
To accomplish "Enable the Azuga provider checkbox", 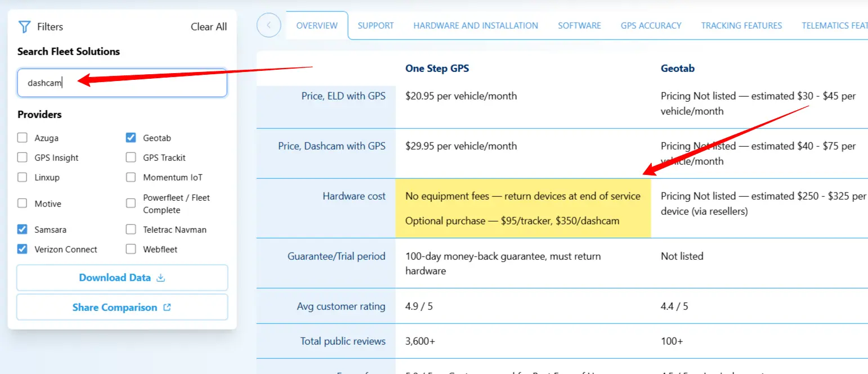I will pyautogui.click(x=23, y=138).
